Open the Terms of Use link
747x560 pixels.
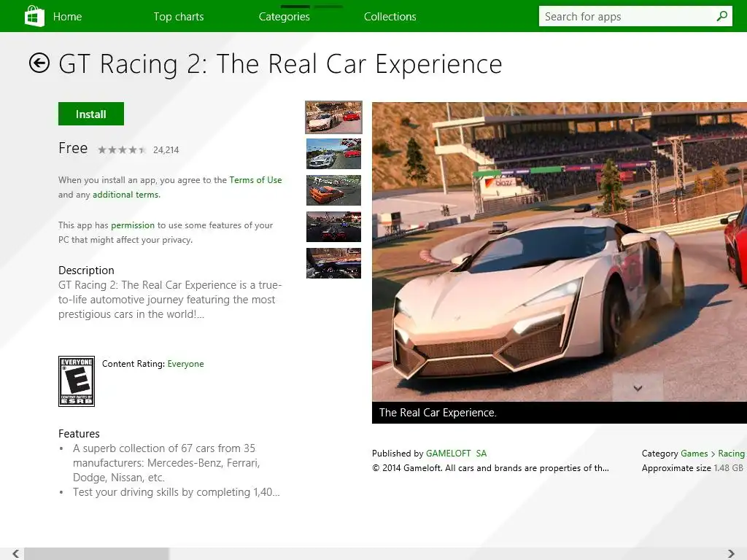pyautogui.click(x=255, y=180)
